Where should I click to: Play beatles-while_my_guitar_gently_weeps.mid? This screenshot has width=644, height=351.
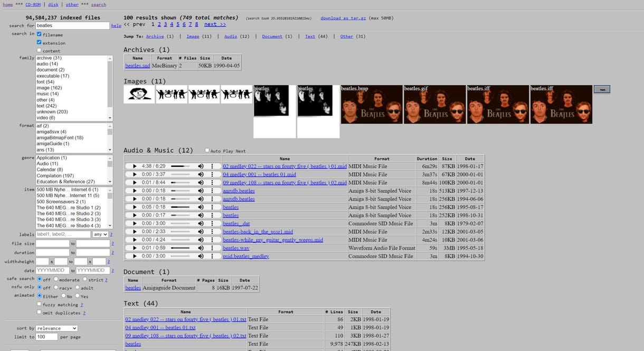(x=135, y=240)
